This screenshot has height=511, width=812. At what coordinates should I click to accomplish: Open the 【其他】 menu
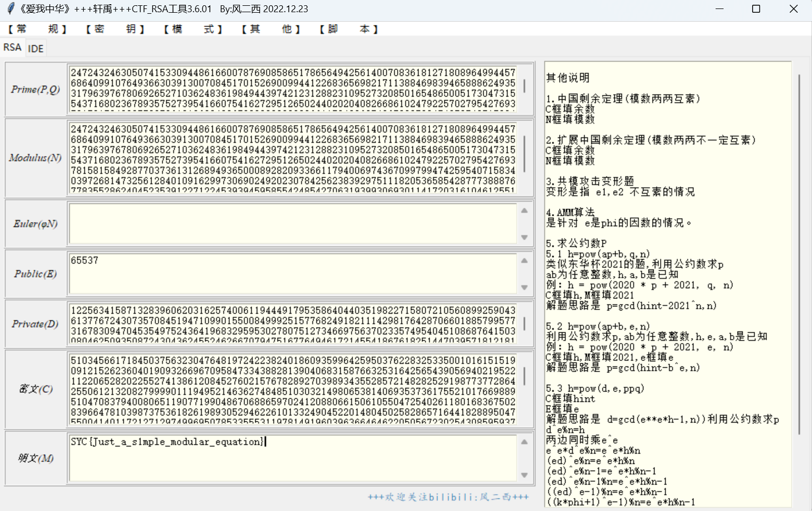coord(271,29)
